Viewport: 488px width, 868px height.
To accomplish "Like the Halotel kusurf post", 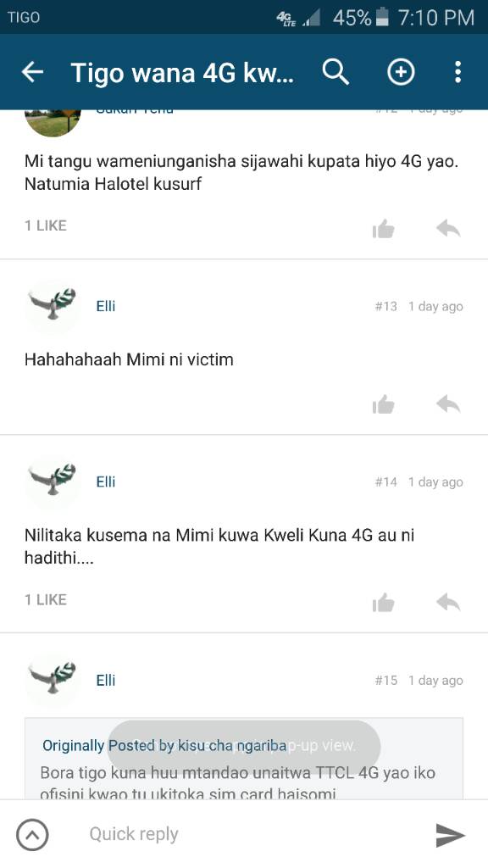I will (x=384, y=228).
